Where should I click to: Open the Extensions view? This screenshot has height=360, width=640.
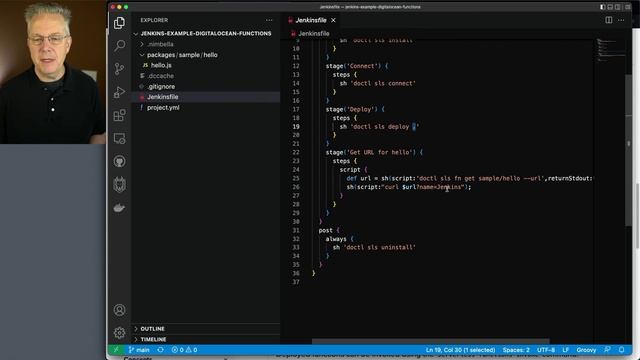coord(119,115)
